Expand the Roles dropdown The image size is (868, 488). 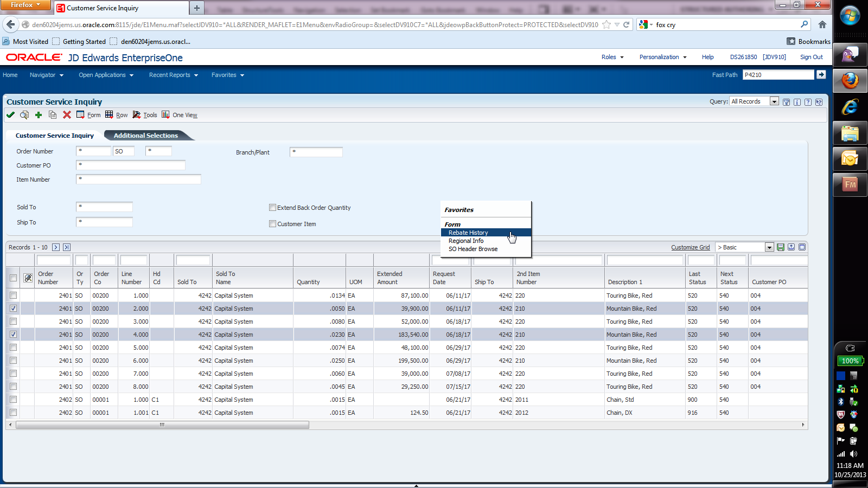(612, 57)
